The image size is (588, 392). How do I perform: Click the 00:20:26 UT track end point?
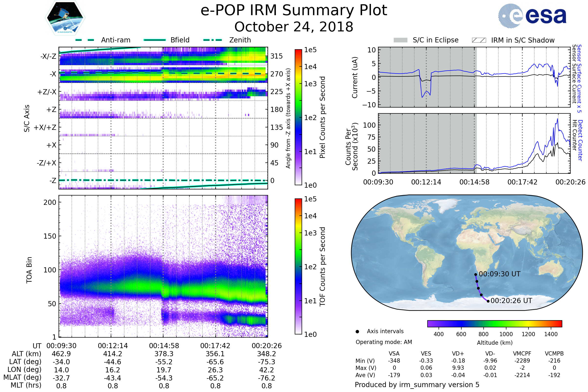click(x=488, y=301)
